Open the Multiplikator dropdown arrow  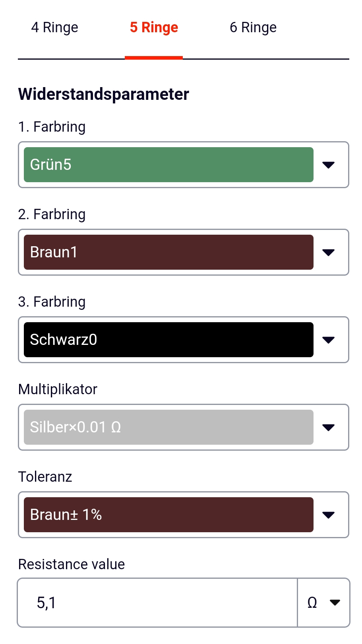[328, 427]
